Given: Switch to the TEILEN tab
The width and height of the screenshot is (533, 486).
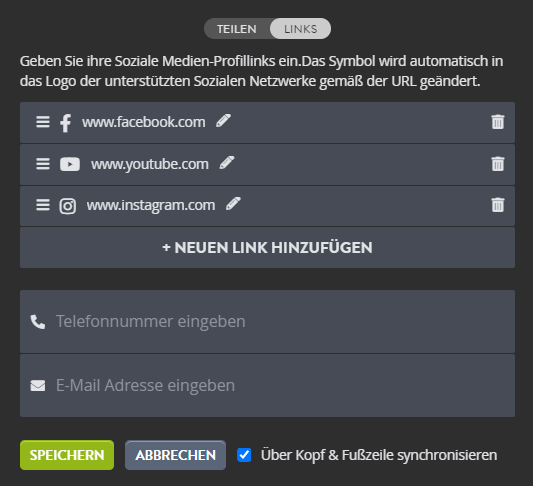Looking at the screenshot, I should pos(237,29).
